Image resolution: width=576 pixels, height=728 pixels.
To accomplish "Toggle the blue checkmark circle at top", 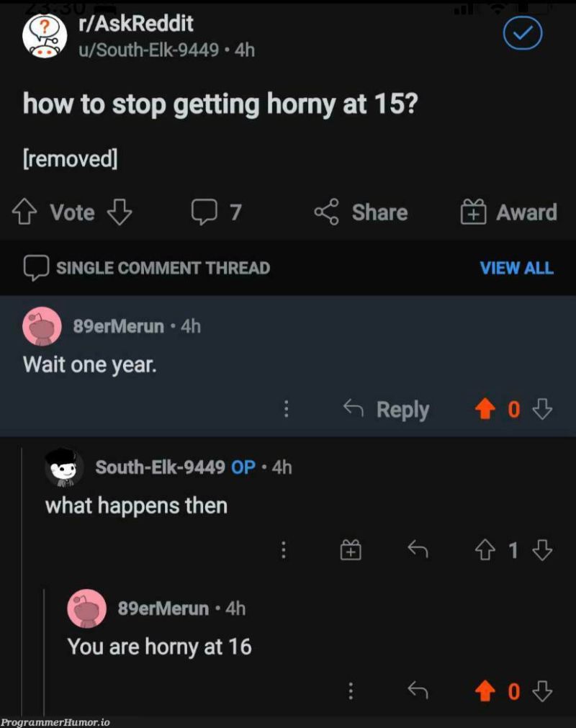I will coord(523,33).
